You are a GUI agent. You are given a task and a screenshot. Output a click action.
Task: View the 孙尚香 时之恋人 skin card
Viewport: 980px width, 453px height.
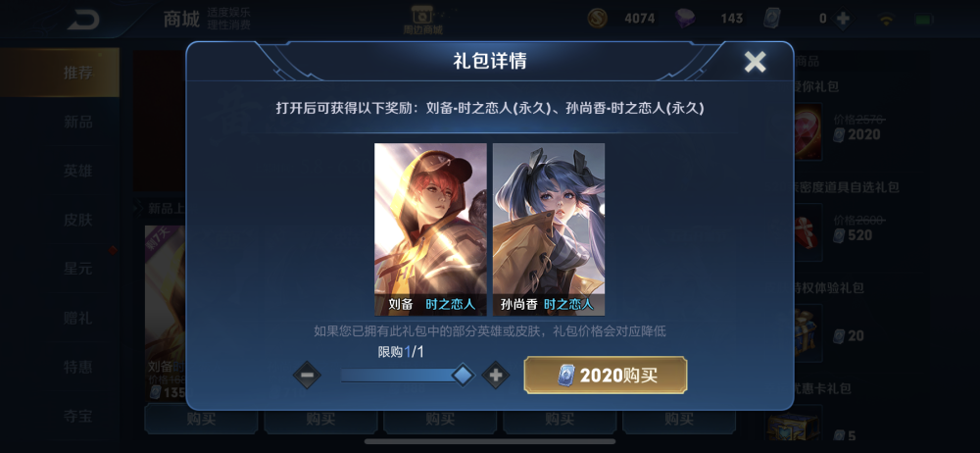549,229
